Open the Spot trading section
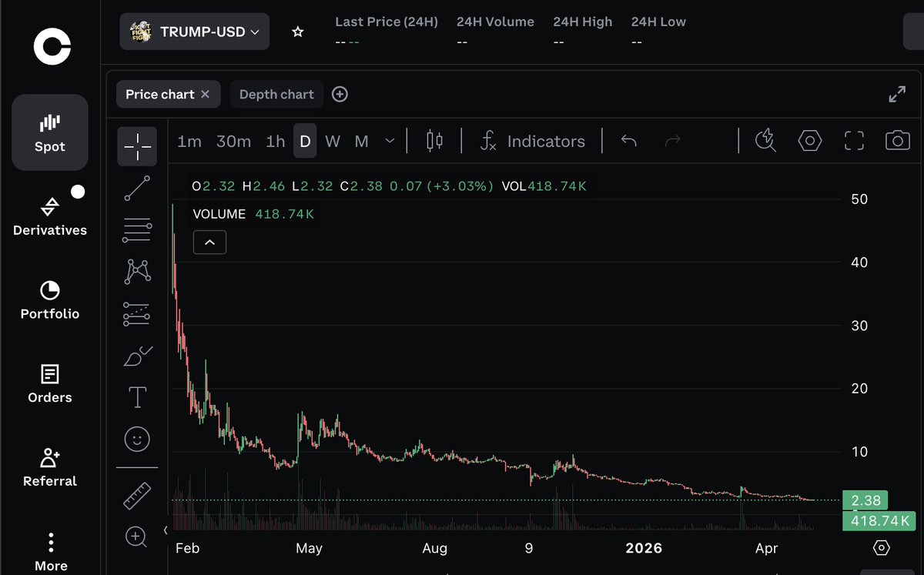 point(50,132)
